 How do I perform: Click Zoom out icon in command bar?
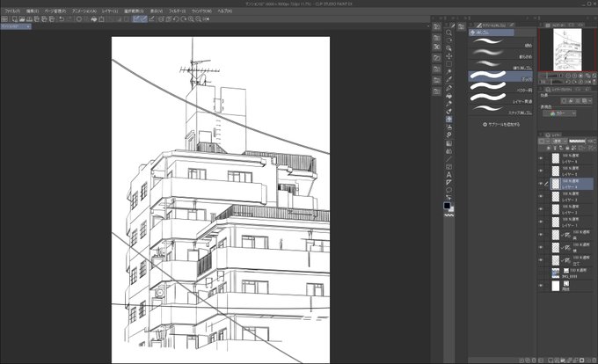(199, 19)
